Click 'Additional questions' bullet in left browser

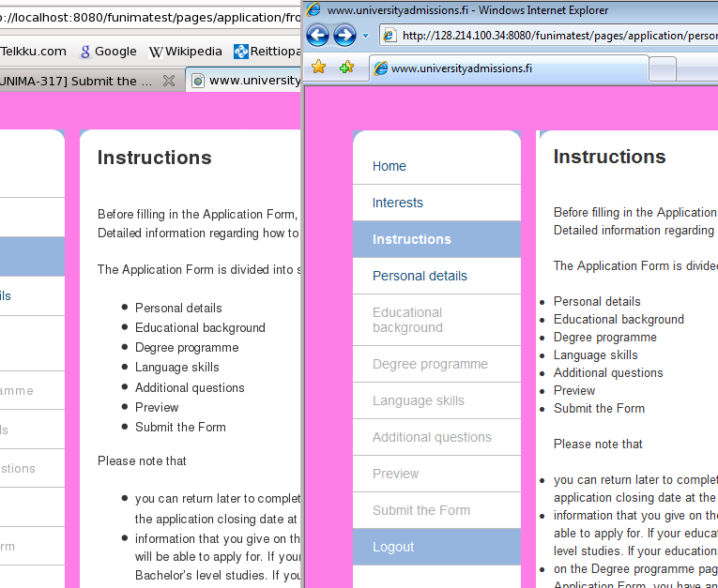[190, 387]
